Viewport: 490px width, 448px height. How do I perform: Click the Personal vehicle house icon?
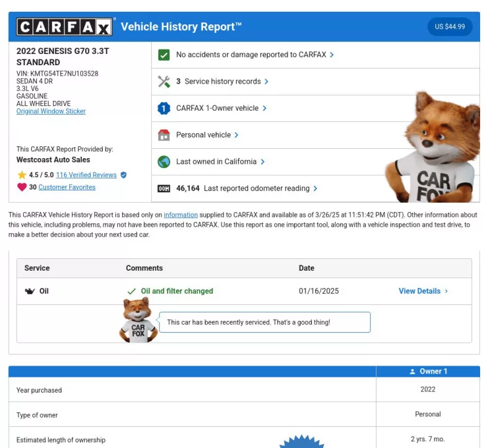pos(164,135)
